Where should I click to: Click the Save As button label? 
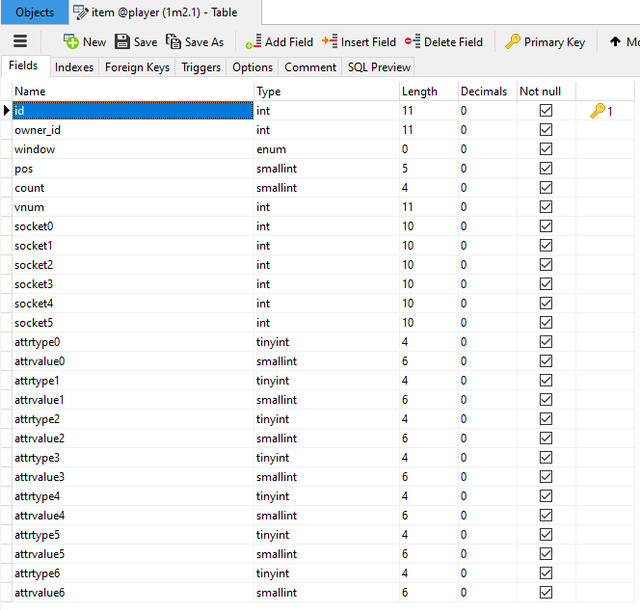[x=204, y=42]
